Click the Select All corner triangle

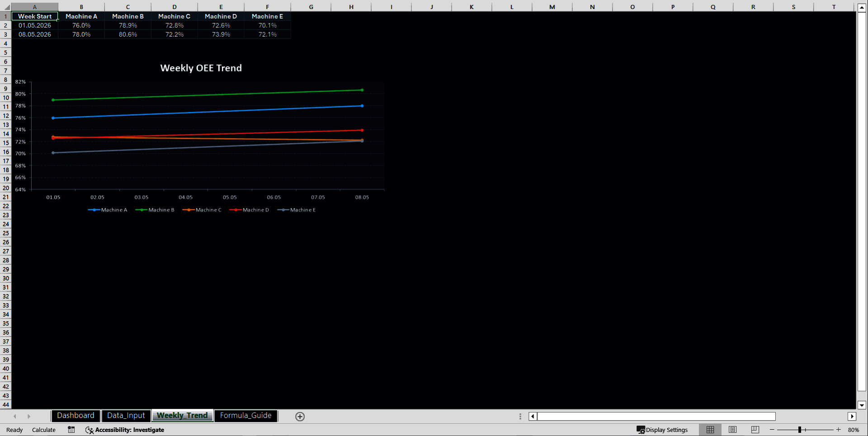point(5,7)
